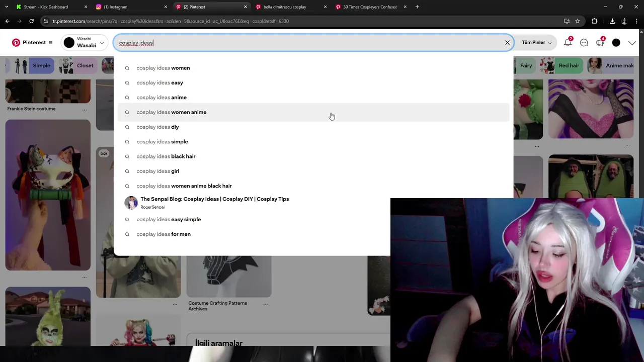Switch to bella dimitrescu cosplay tab
Viewport: 644px width, 362px height.
pyautogui.click(x=285, y=7)
